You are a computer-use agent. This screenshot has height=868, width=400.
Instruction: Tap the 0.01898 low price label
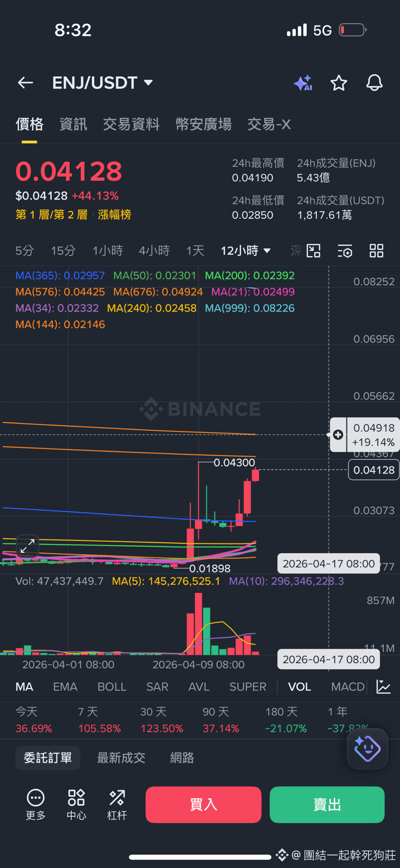pos(210,568)
